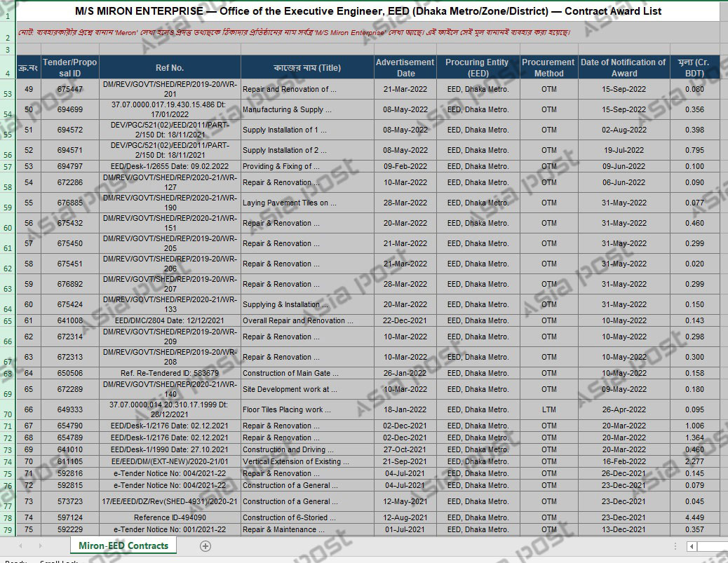Click the horizontal scrollbar left arrow
The height and width of the screenshot is (563, 728).
point(692,546)
